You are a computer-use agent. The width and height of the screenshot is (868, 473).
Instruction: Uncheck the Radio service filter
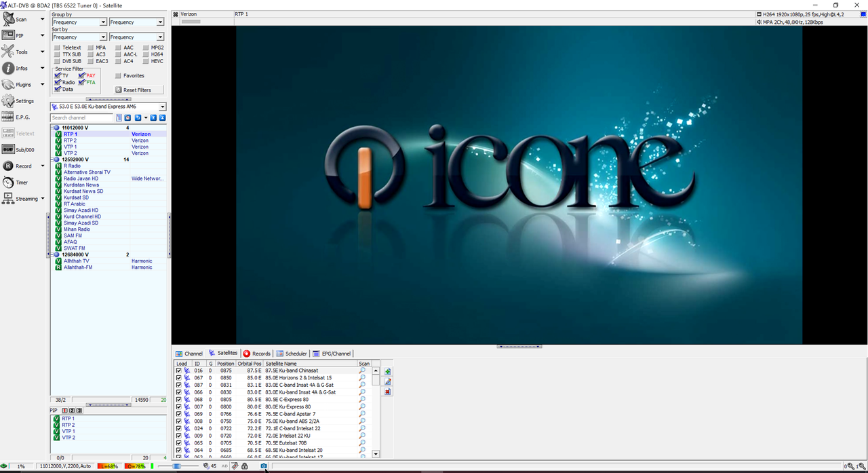[x=58, y=82]
